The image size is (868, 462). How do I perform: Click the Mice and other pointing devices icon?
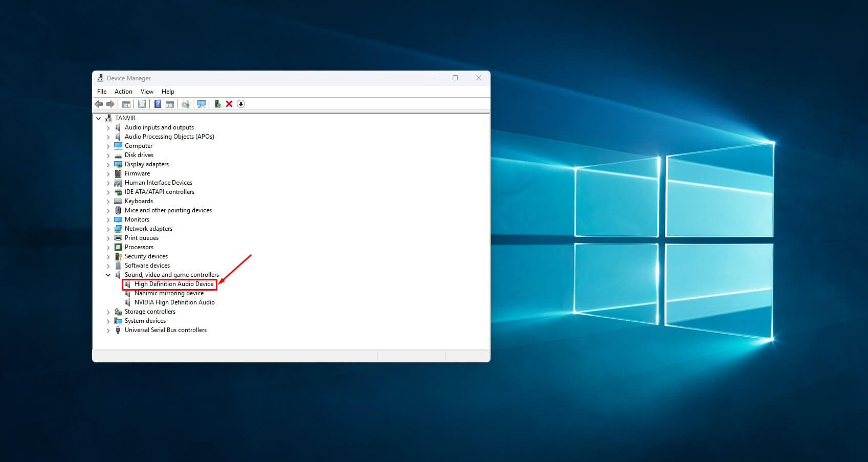118,210
